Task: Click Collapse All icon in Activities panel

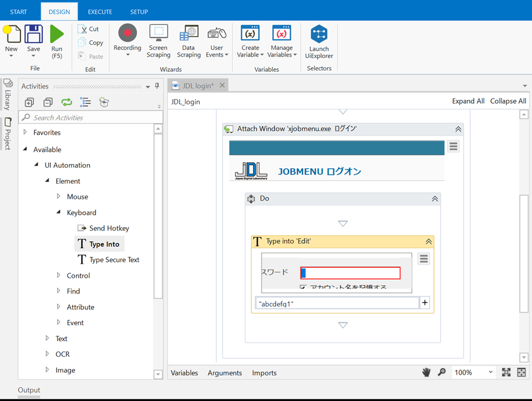Action: coord(48,102)
